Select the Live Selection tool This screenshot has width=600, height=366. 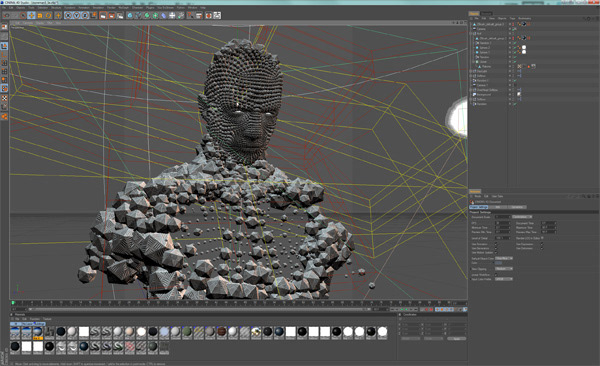[x=23, y=15]
